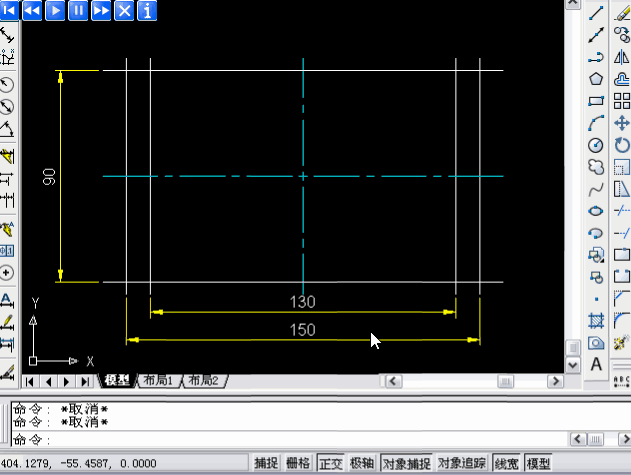Click the Ellipse draw tool
Screen dimensions: 631x475
coord(597,210)
